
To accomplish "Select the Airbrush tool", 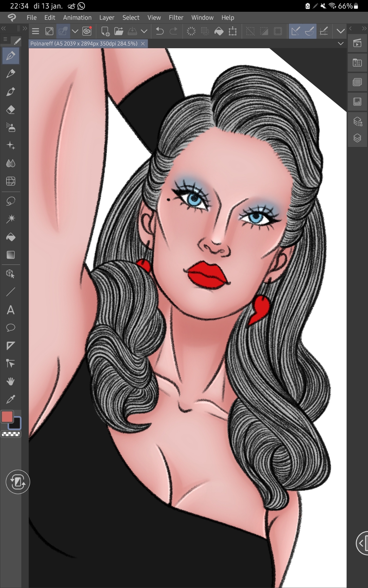I will (11, 128).
